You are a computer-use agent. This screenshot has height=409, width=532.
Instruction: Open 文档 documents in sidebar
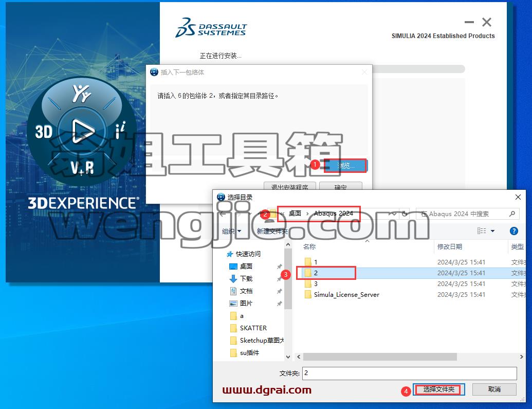(x=246, y=291)
